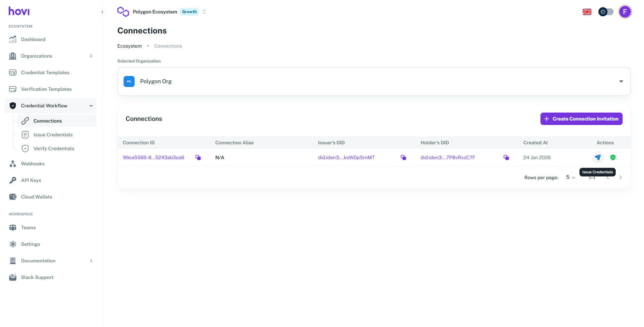Open the language flag selector
The width and height of the screenshot is (644, 327).
click(587, 12)
